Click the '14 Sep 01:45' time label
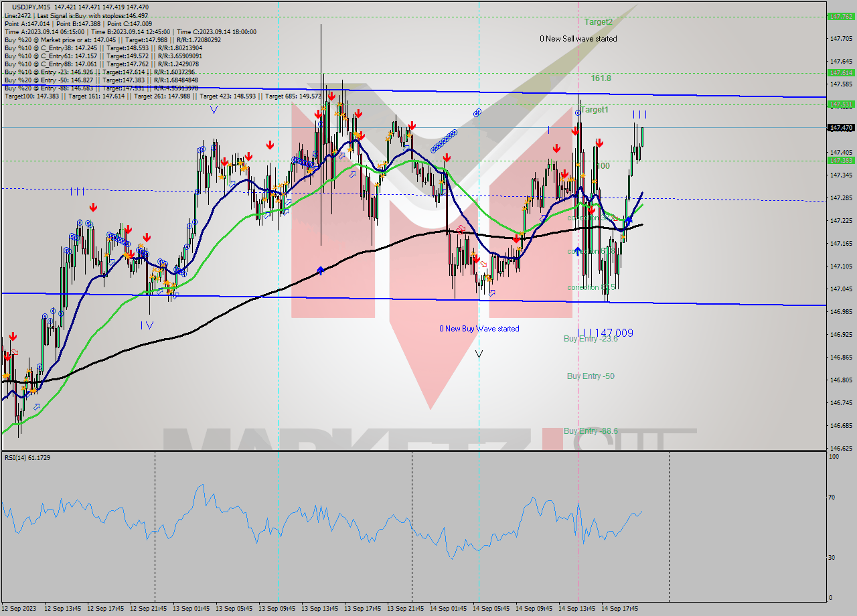 [x=449, y=609]
